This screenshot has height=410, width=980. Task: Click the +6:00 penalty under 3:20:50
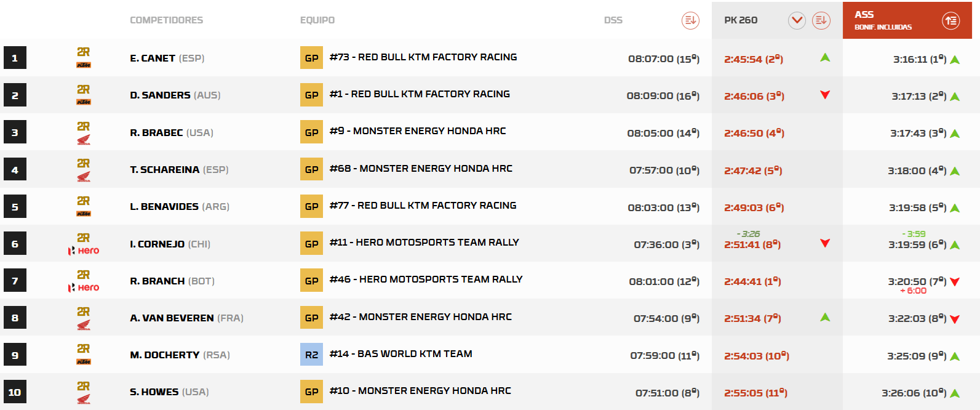914,291
